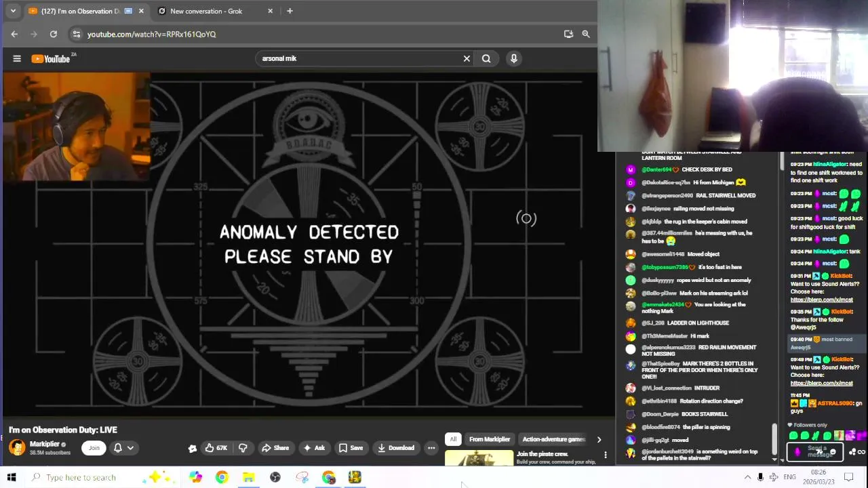Join the Markiplier channel membership
The width and height of the screenshot is (868, 488).
(x=94, y=448)
